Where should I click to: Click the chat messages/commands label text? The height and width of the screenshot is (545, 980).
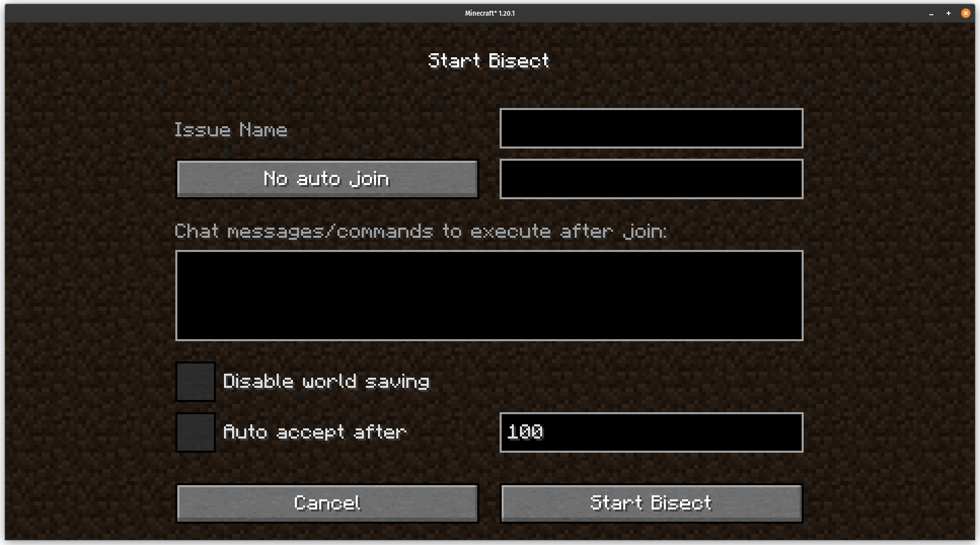pyautogui.click(x=421, y=232)
